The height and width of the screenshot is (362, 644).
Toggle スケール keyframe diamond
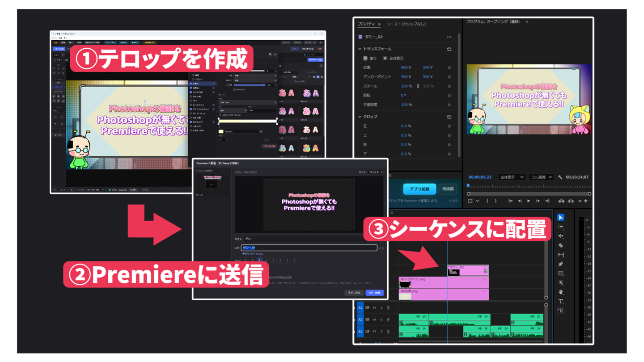449,86
